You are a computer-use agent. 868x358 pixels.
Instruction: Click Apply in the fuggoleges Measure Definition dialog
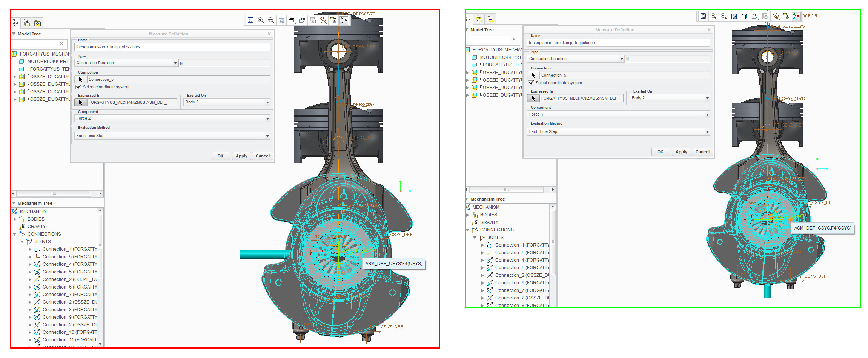click(x=681, y=152)
